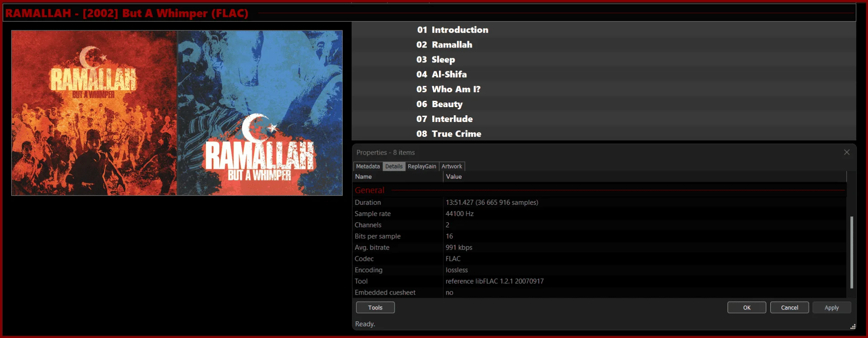Select the Avg. bitrate value 991 kbps

(459, 248)
